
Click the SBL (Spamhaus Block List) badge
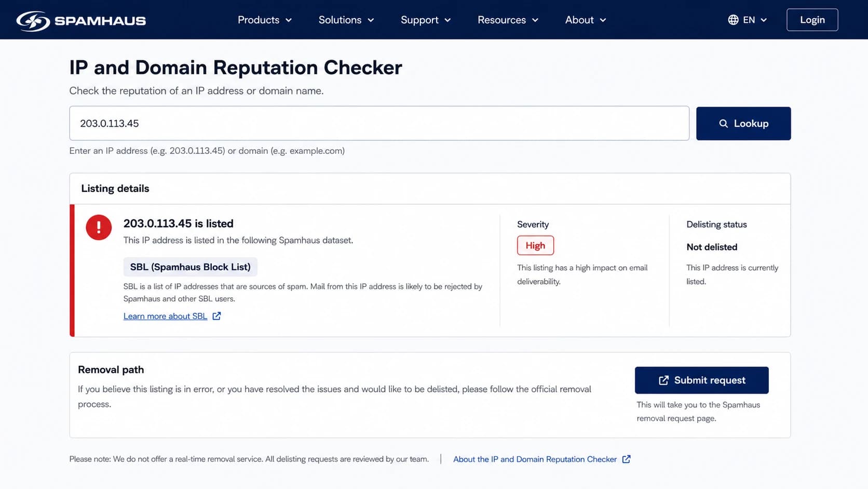[x=190, y=267]
